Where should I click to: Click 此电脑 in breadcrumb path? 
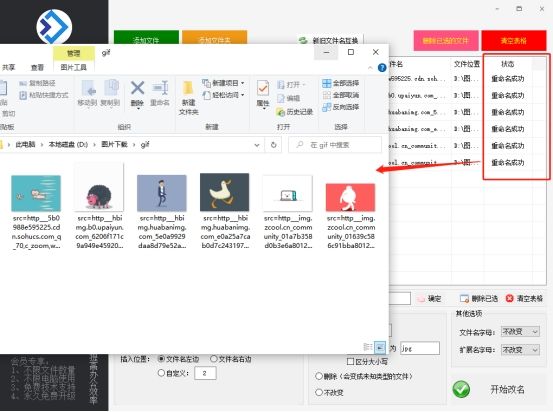[25, 144]
